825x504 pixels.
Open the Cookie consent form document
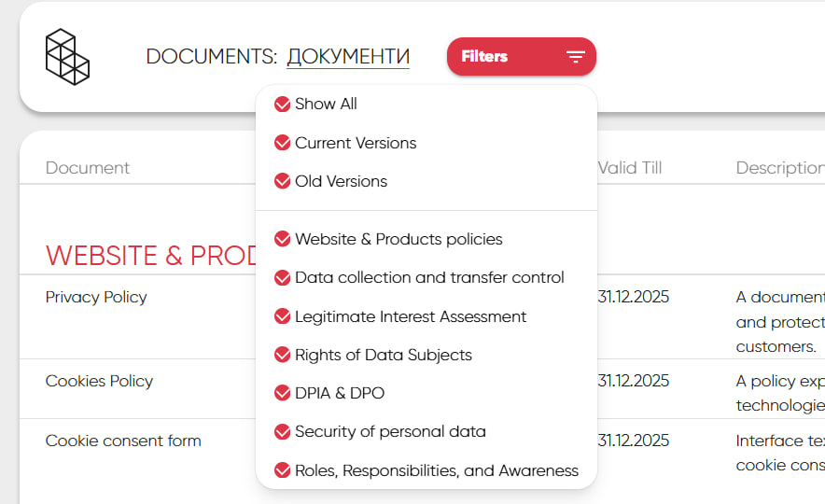click(123, 441)
